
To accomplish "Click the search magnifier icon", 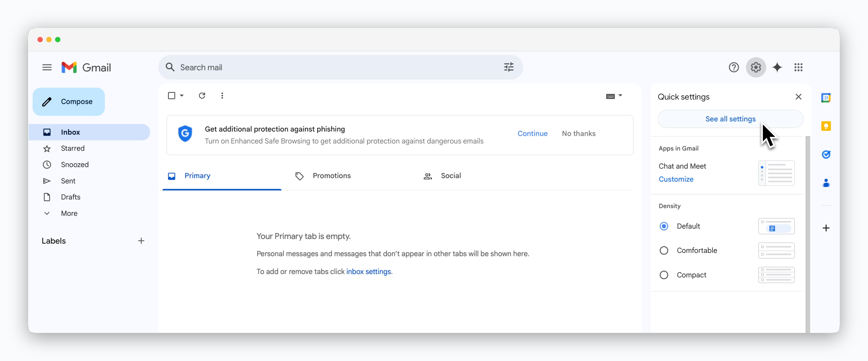I will pos(170,67).
